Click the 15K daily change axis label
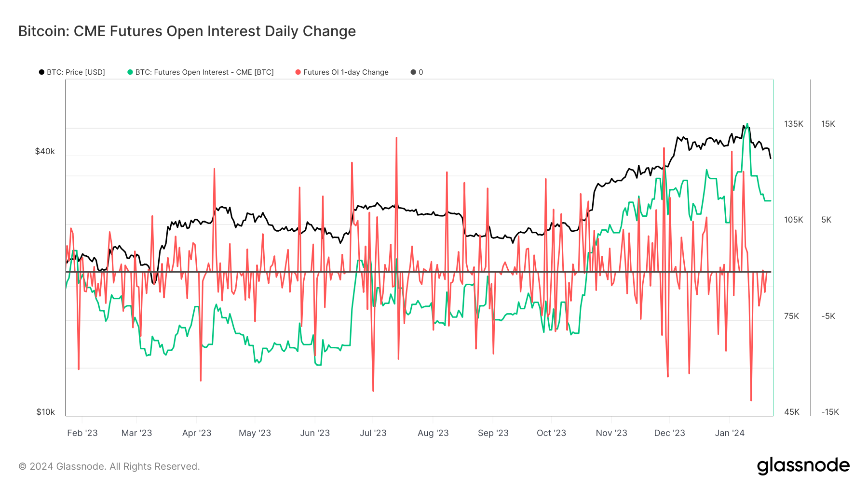868x488 pixels. tap(828, 124)
